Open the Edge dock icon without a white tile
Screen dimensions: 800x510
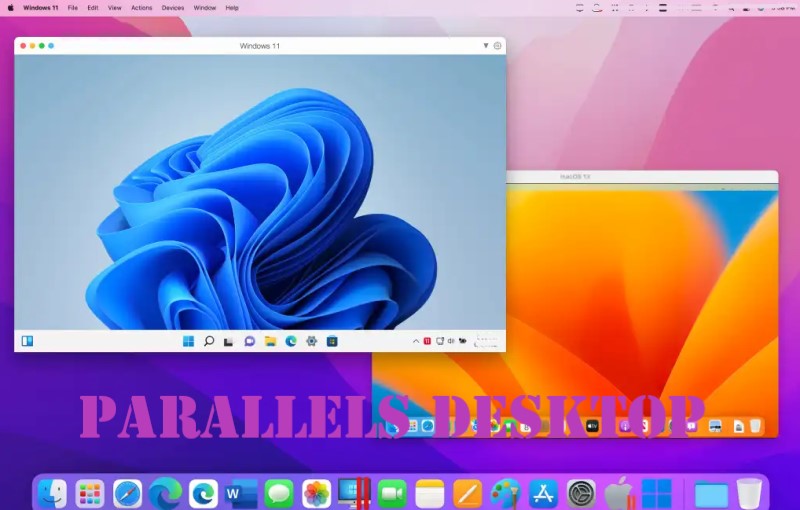pyautogui.click(x=165, y=494)
